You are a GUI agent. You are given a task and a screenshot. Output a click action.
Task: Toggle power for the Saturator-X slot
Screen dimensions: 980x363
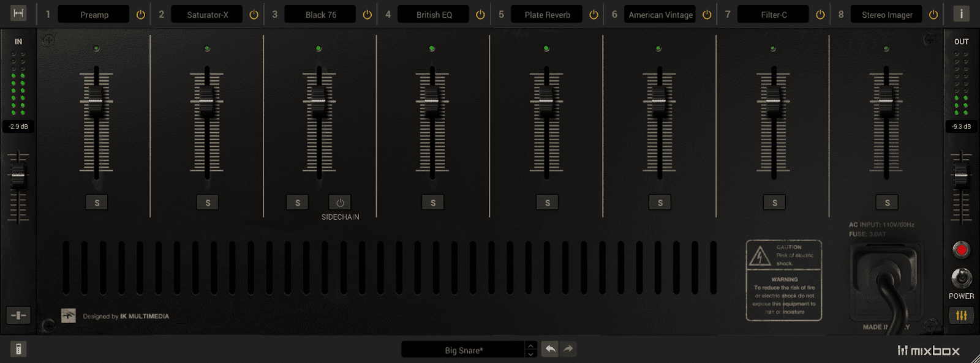coord(254,15)
